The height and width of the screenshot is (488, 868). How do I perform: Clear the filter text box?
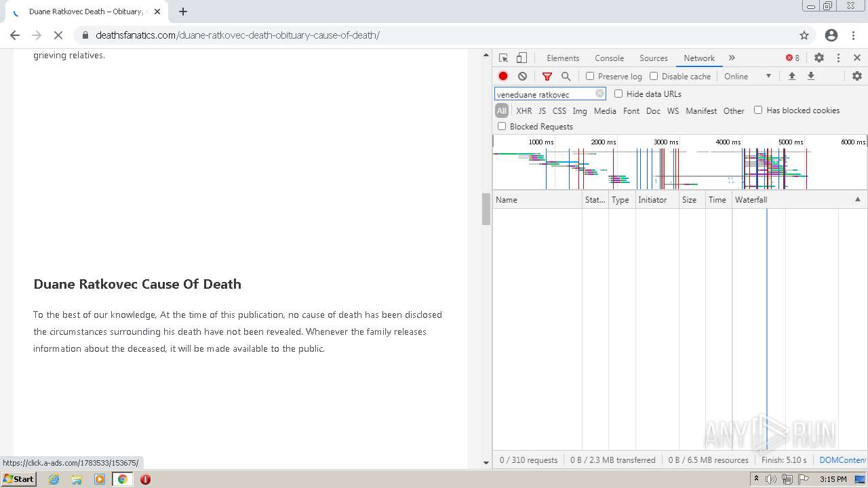(599, 94)
